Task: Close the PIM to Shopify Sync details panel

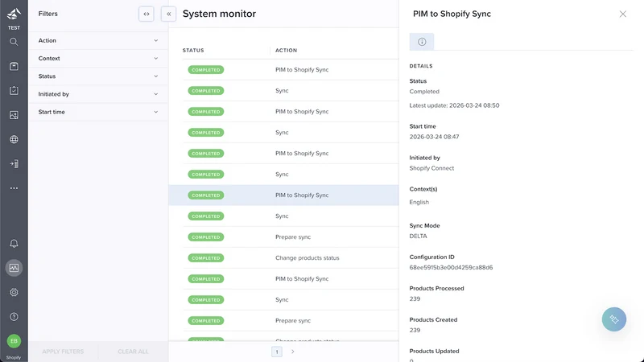Action: click(x=622, y=14)
